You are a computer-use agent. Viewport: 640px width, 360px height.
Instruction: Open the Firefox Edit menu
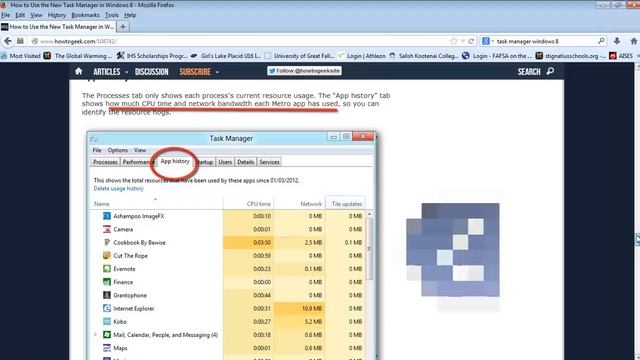[20, 15]
